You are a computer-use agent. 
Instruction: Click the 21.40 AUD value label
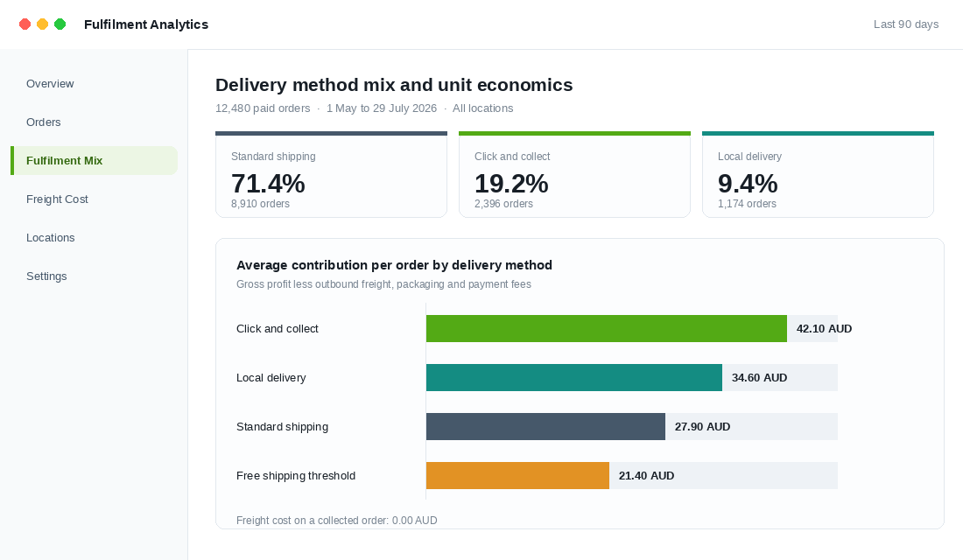(646, 476)
